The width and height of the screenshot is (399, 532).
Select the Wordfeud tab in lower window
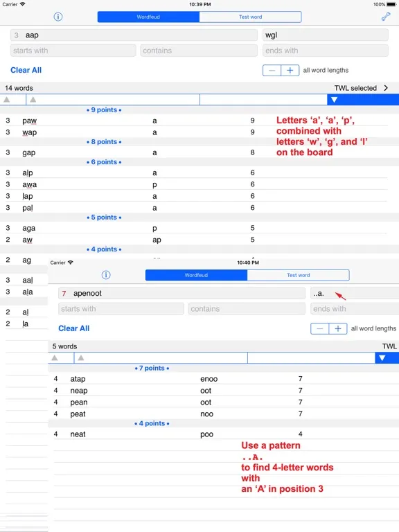click(196, 275)
